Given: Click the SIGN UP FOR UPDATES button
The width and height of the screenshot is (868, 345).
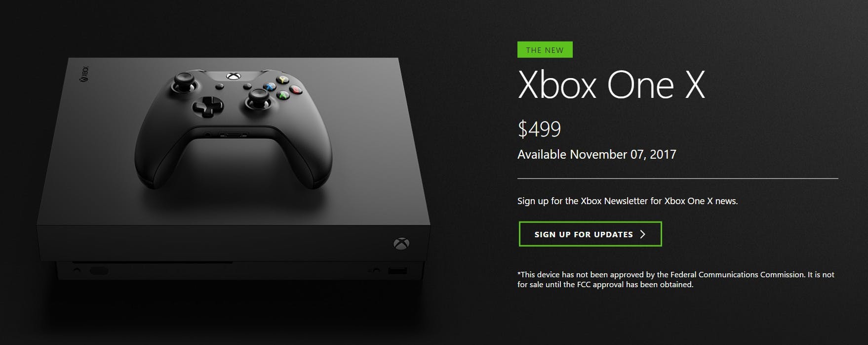Looking at the screenshot, I should pos(590,234).
